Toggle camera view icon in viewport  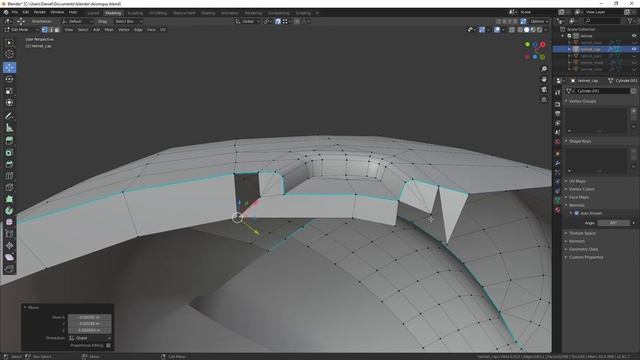click(544, 89)
